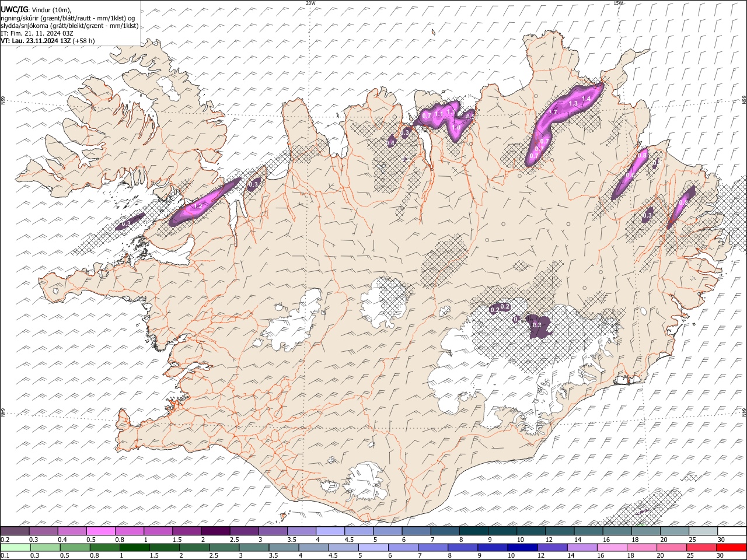This screenshot has width=747, height=560.
Task: Click the top-scale swatch above the 1.5 label
Action: [x=186, y=531]
